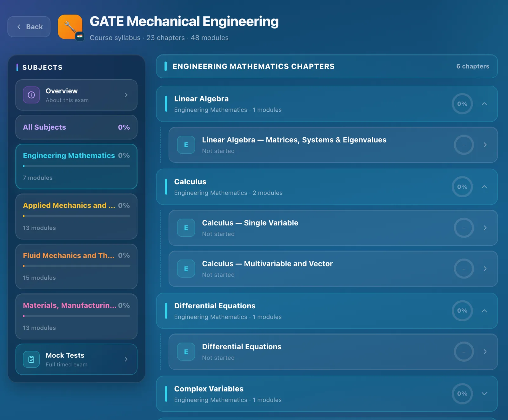This screenshot has width=508, height=420.
Task: Click the Materials, Manufacturin... progress bar
Action: click(x=76, y=316)
